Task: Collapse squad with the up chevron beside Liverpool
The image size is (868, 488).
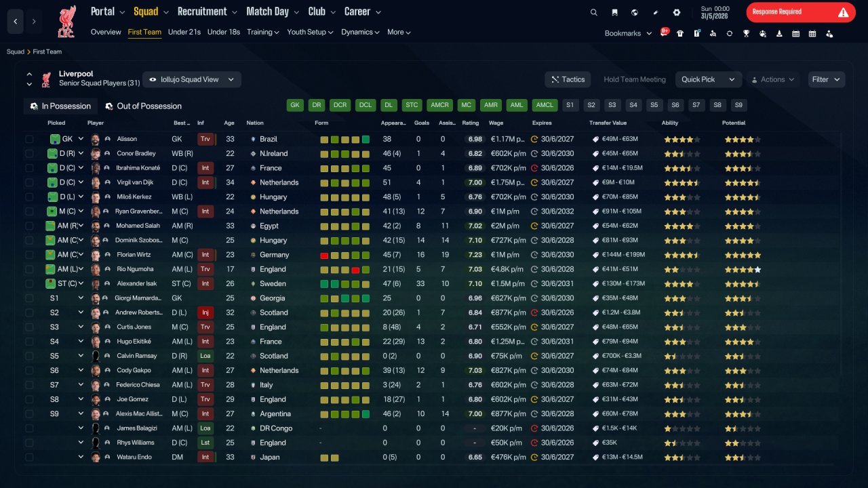Action: (29, 75)
